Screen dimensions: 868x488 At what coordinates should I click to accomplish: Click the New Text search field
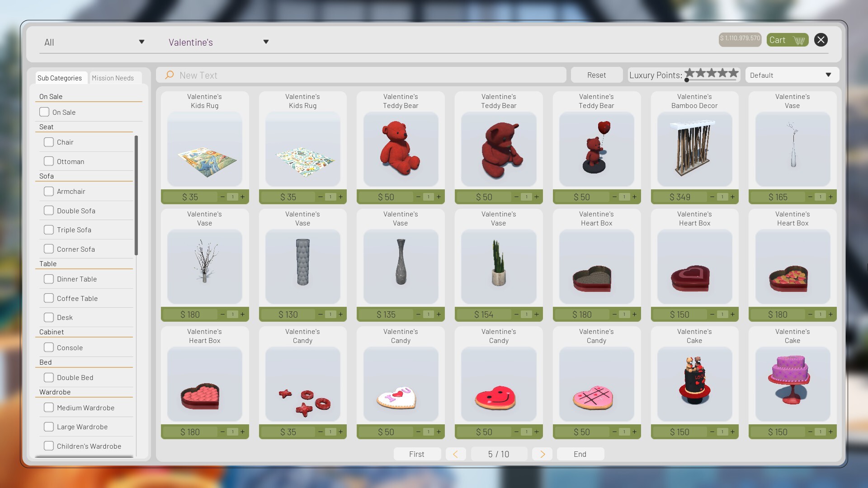point(316,75)
